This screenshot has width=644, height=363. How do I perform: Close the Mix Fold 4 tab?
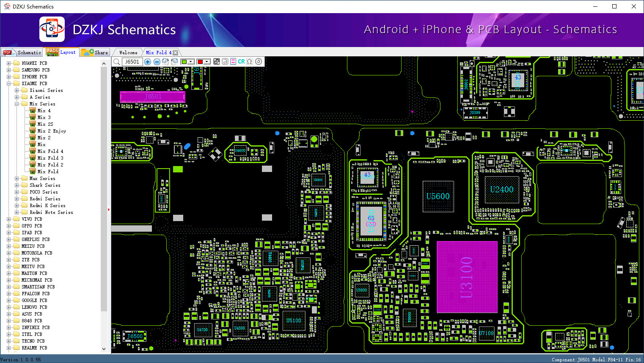pos(176,53)
